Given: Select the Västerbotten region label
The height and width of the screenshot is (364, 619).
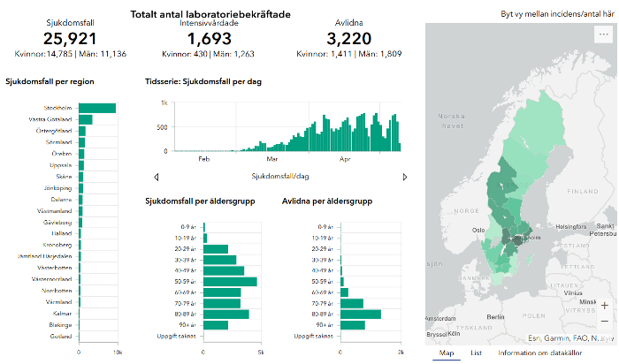Looking at the screenshot, I should pyautogui.click(x=55, y=268).
